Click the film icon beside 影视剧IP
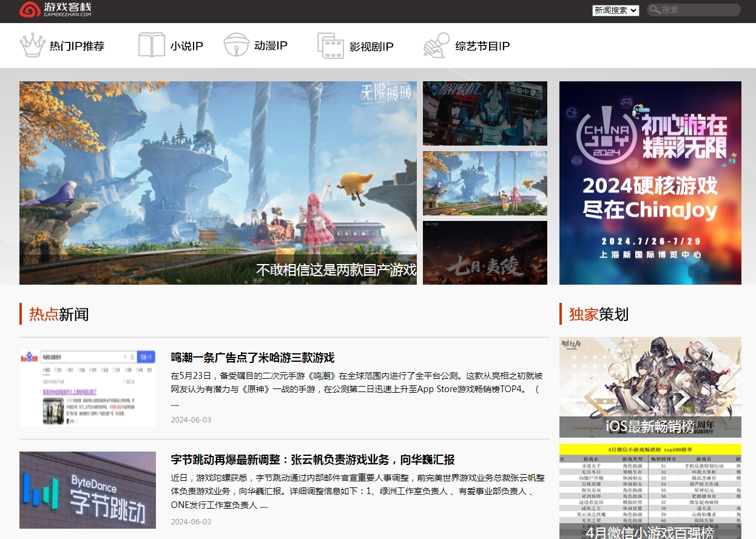The width and height of the screenshot is (756, 539). point(331,46)
